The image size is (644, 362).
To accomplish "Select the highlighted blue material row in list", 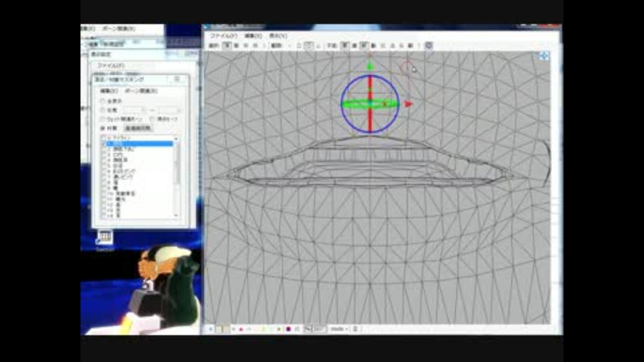I will (x=140, y=143).
